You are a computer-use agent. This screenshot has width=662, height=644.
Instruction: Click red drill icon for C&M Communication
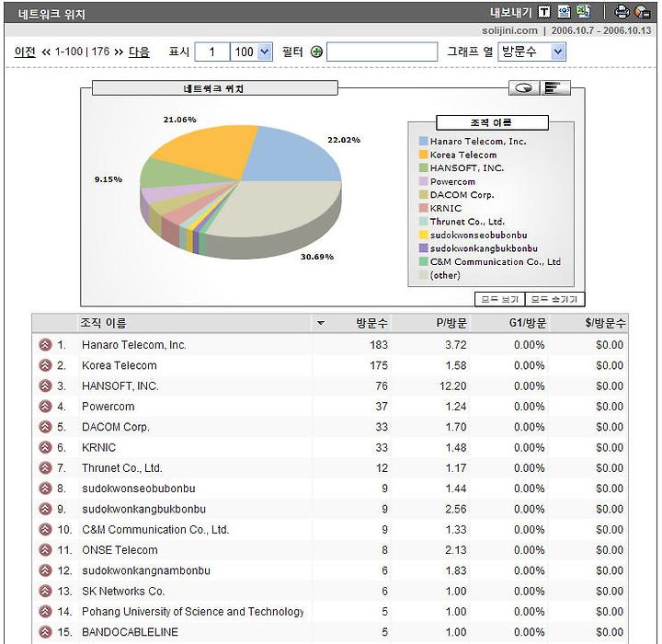pyautogui.click(x=45, y=530)
